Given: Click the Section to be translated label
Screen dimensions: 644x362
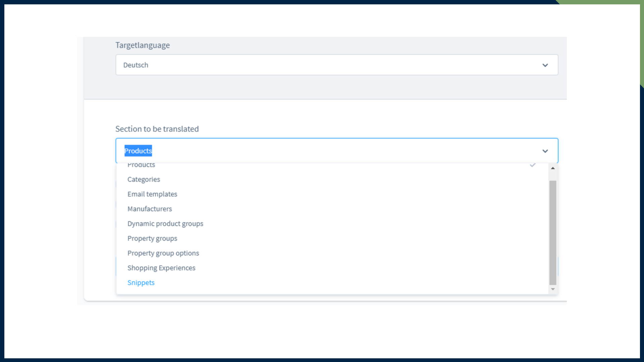Looking at the screenshot, I should tap(157, 129).
